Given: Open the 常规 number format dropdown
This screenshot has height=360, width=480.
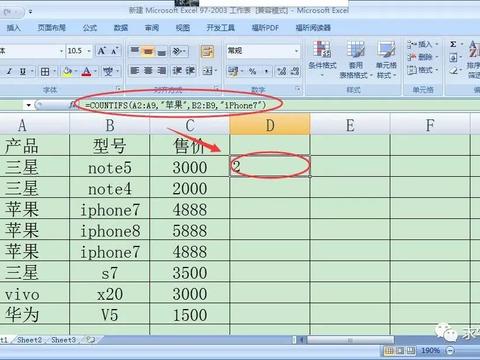Looking at the screenshot, I should coord(296,51).
